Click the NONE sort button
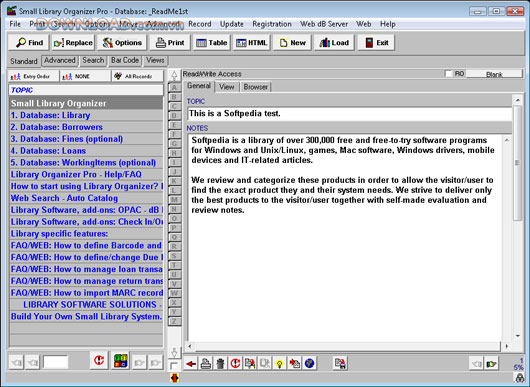The width and height of the screenshot is (530, 387). point(86,76)
